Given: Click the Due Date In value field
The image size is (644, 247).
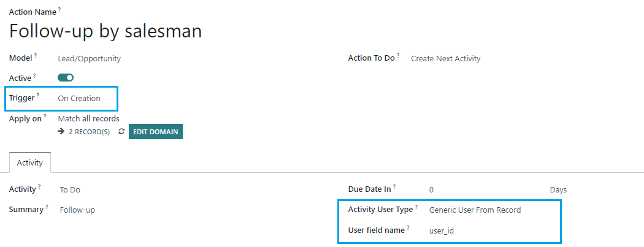Looking at the screenshot, I should coord(431,190).
